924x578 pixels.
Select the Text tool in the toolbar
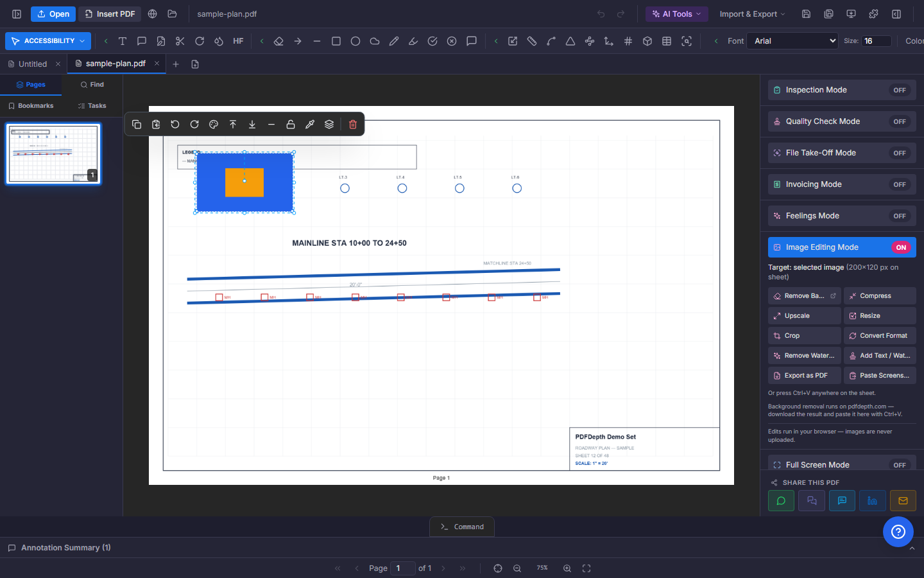[x=123, y=41]
